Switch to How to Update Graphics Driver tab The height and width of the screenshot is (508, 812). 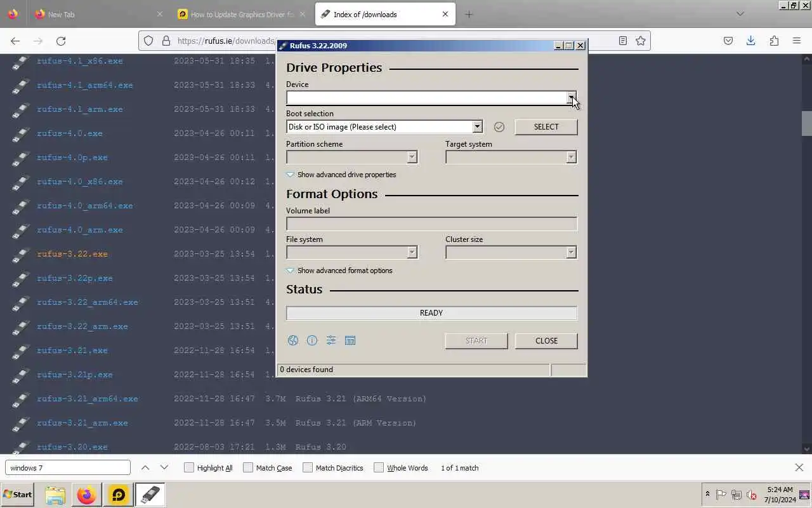241,14
